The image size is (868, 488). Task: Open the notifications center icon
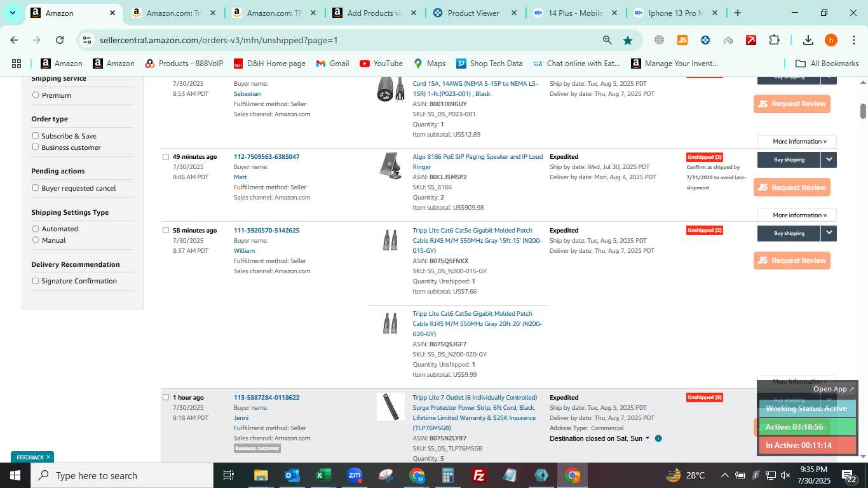point(849,475)
